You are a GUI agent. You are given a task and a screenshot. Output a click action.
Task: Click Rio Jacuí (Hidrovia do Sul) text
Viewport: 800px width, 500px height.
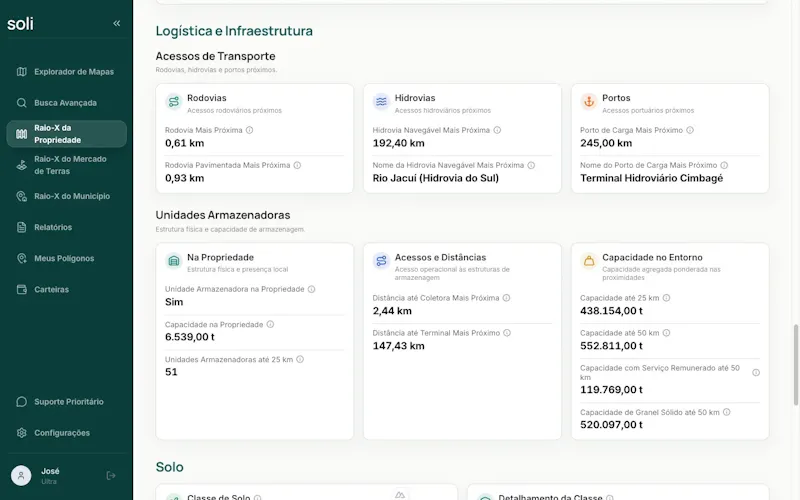pyautogui.click(x=436, y=179)
